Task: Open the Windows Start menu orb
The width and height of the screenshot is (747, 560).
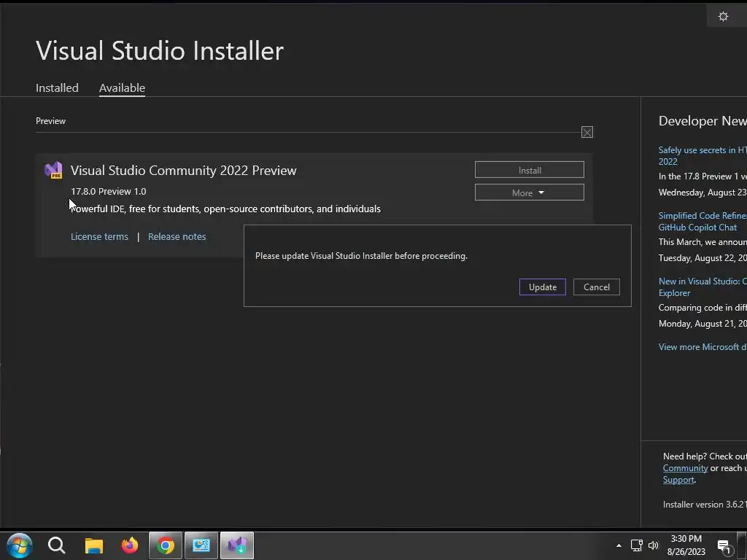Action: pos(19,545)
